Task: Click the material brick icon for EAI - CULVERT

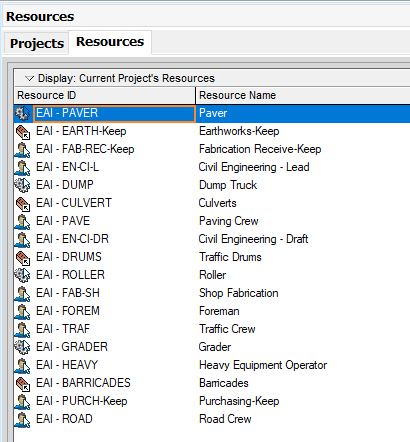Action: click(x=23, y=203)
